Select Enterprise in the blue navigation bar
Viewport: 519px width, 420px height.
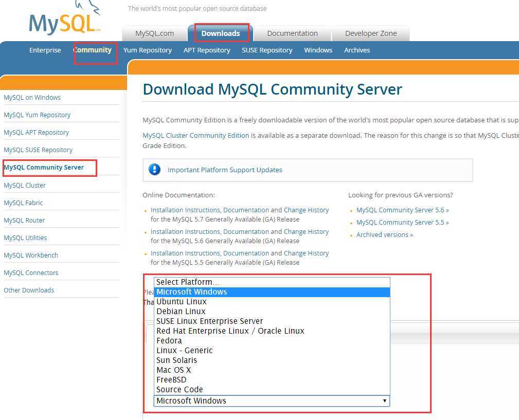point(45,50)
